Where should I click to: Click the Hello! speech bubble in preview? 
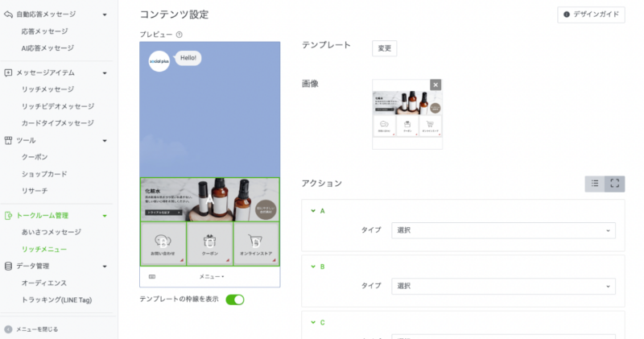[x=188, y=58]
